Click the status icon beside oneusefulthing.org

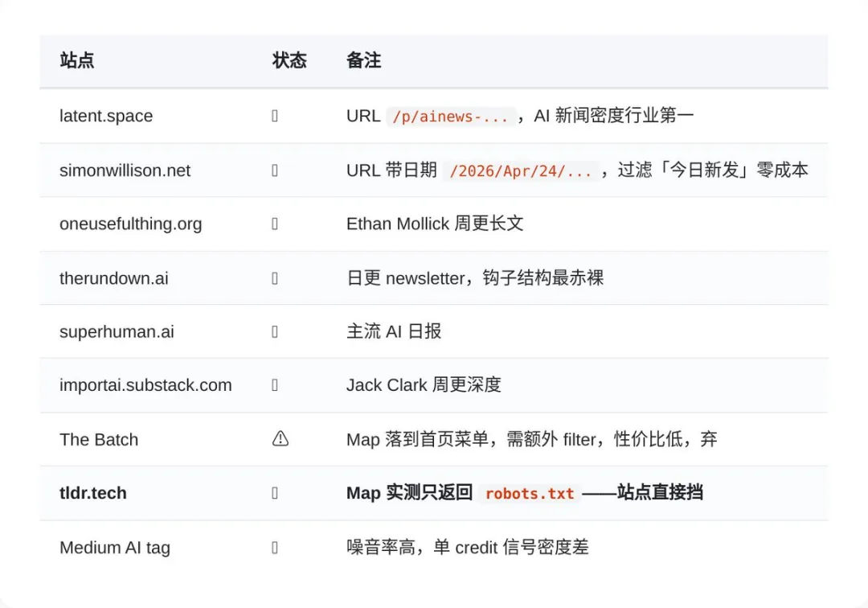[x=275, y=224]
